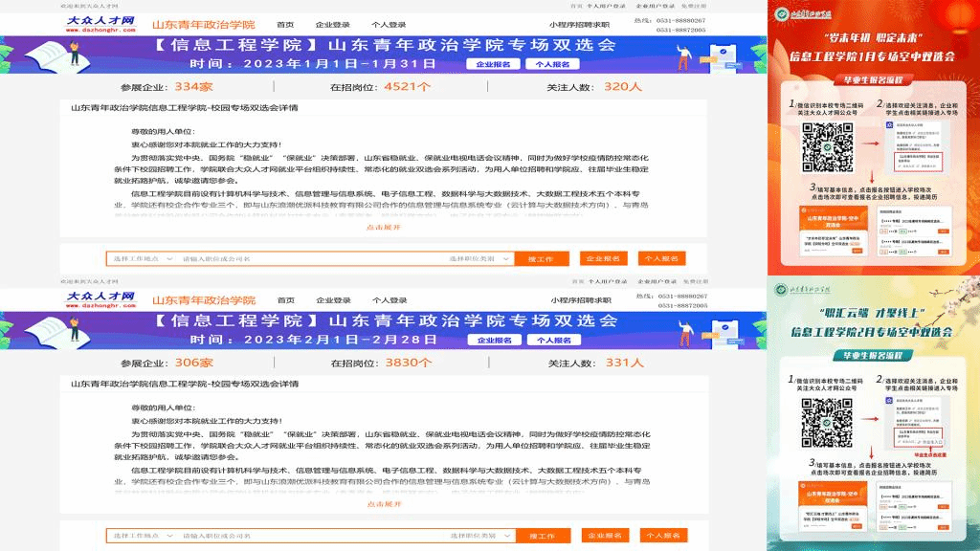
Task: Click orange 企业报名 beside February search bar
Action: pos(605,536)
